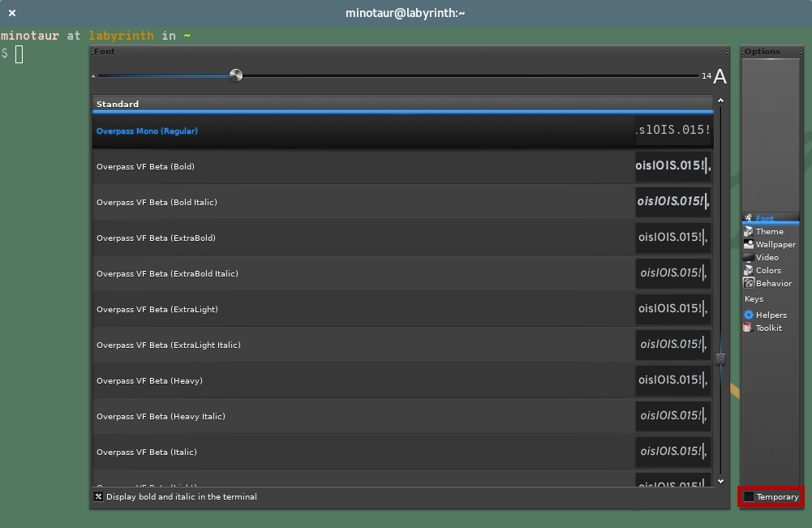This screenshot has height=528, width=812.
Task: Open the Behavior settings icon
Action: click(749, 284)
